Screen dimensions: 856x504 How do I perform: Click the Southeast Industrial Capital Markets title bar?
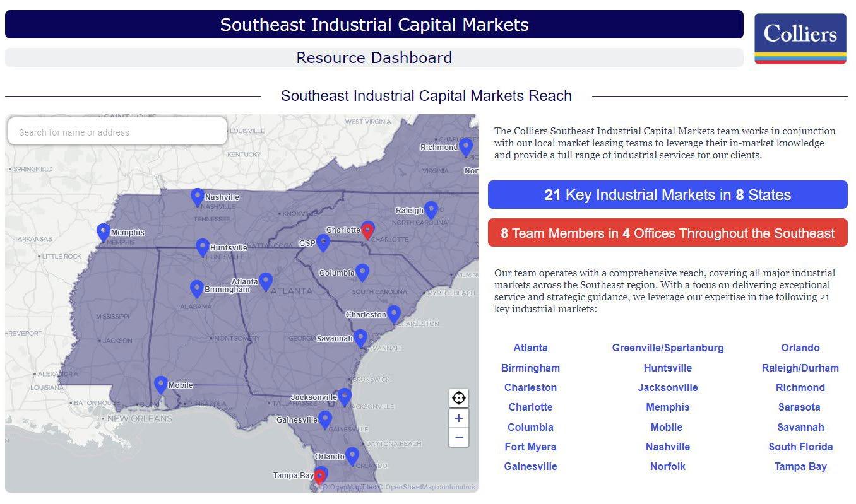[374, 25]
